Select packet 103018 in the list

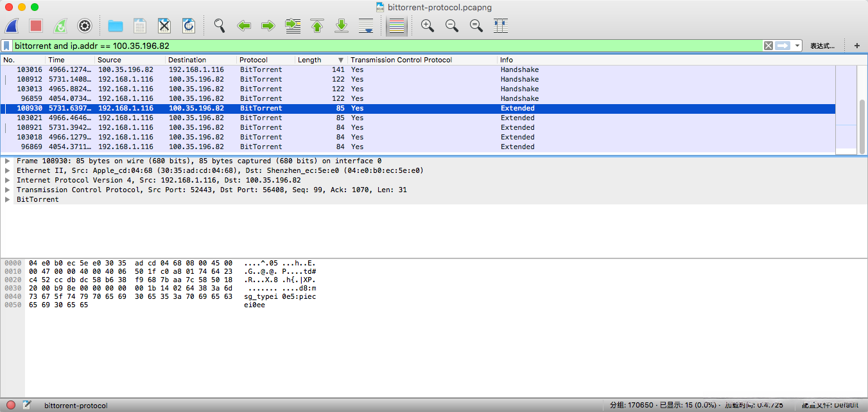[x=418, y=137]
